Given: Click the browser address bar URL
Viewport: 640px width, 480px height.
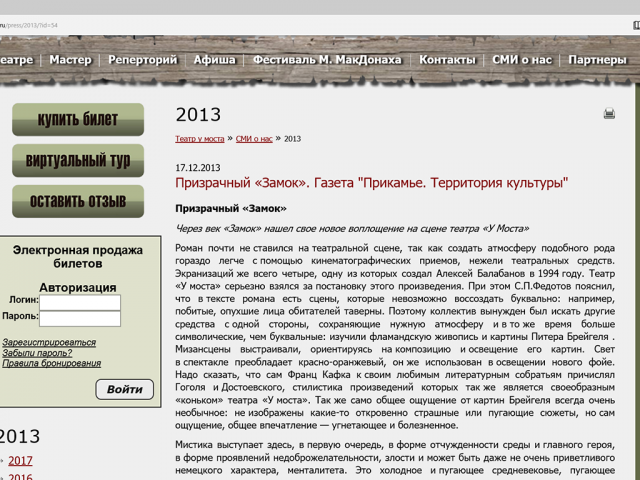Looking at the screenshot, I should click(29, 25).
